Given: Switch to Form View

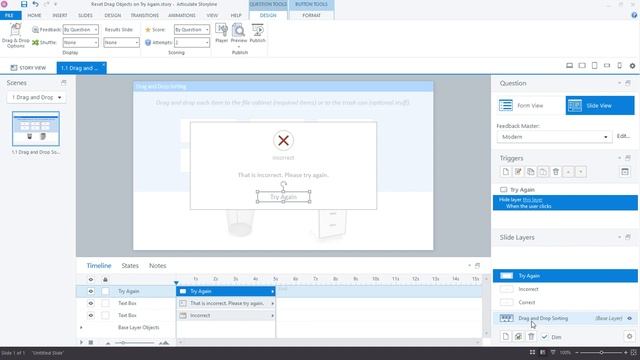Looking at the screenshot, I should pyautogui.click(x=531, y=106).
